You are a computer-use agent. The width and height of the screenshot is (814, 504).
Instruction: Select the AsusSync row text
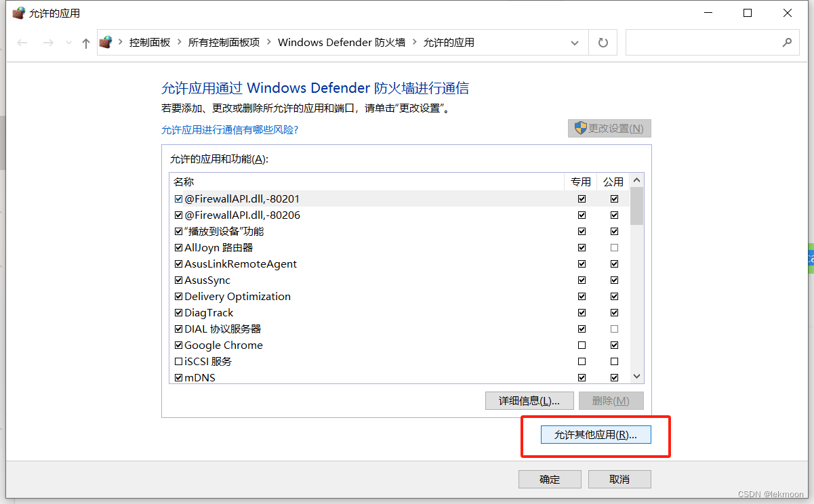point(207,280)
